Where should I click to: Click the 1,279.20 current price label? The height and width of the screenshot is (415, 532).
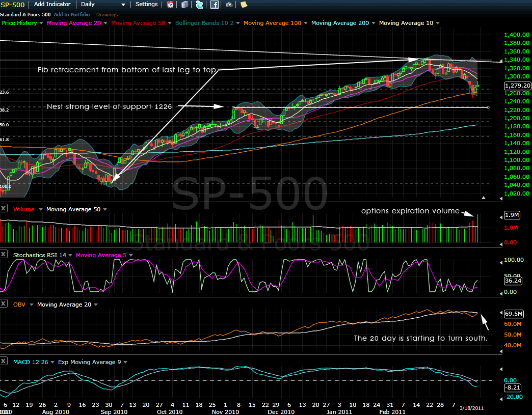point(517,86)
